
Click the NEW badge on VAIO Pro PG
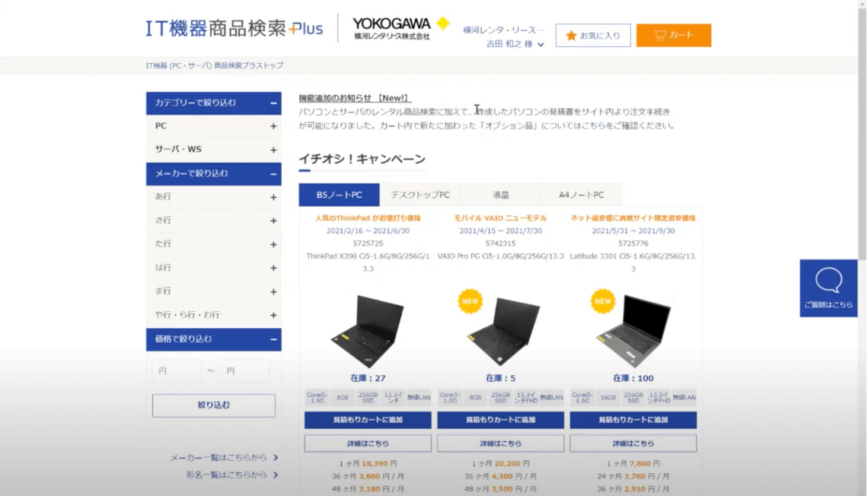(470, 301)
